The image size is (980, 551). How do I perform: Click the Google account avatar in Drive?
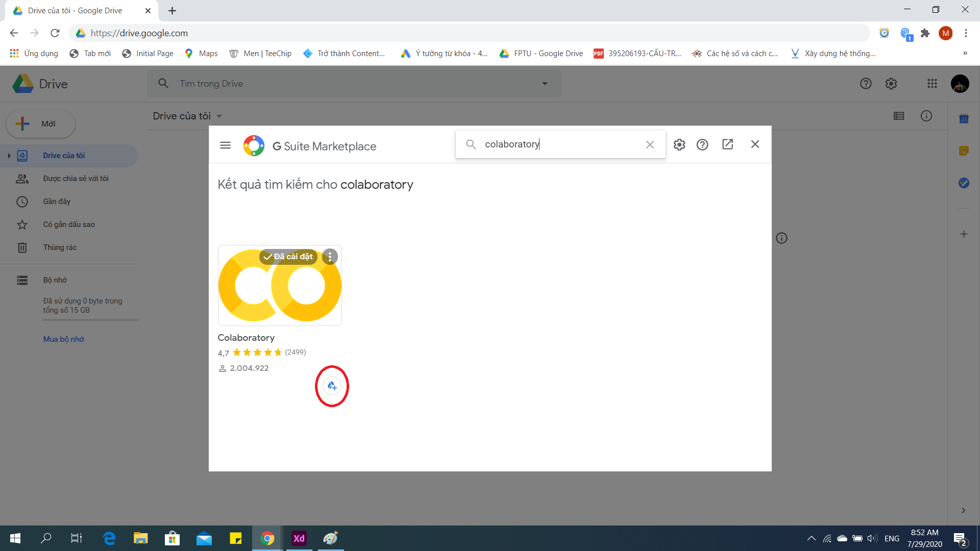pyautogui.click(x=960, y=84)
